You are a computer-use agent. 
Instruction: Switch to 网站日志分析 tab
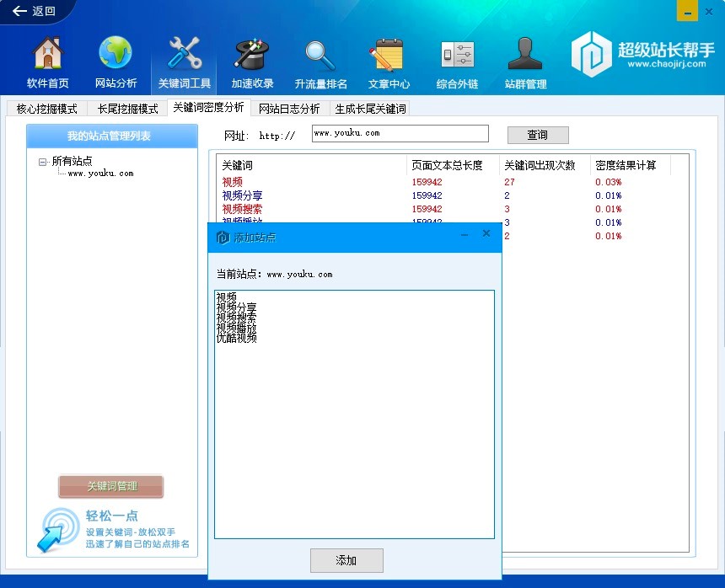(289, 109)
